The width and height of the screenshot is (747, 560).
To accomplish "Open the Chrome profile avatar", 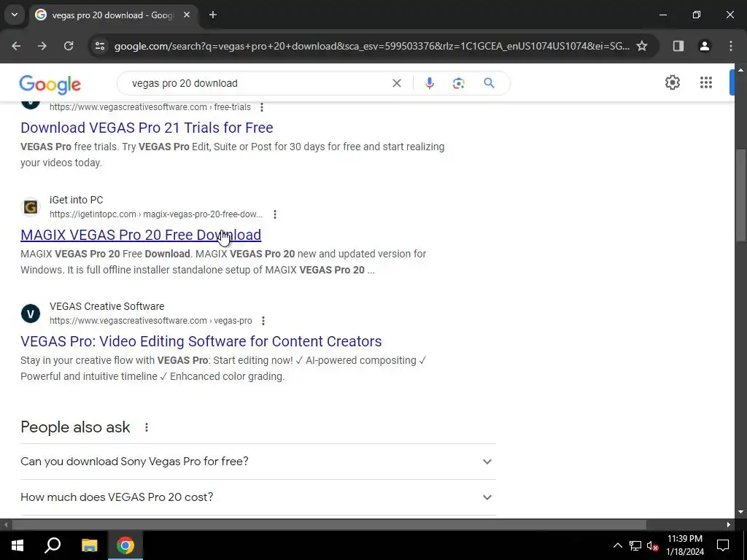I will pyautogui.click(x=704, y=46).
